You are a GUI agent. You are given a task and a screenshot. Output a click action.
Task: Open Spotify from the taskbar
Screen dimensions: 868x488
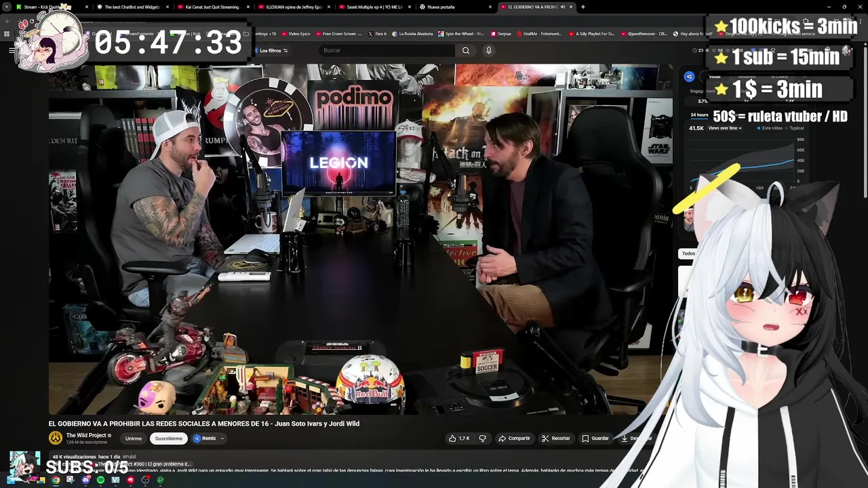coord(100,480)
